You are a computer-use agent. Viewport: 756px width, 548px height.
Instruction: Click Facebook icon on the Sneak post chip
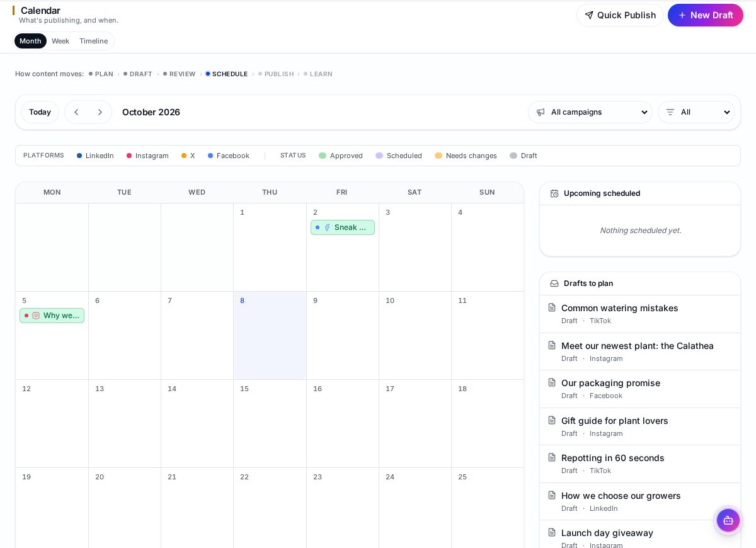(x=327, y=227)
